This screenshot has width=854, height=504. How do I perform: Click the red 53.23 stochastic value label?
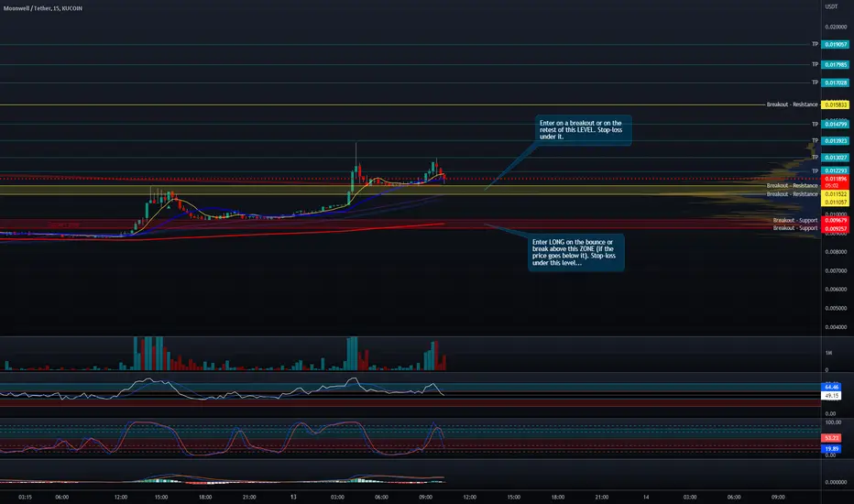coord(831,438)
